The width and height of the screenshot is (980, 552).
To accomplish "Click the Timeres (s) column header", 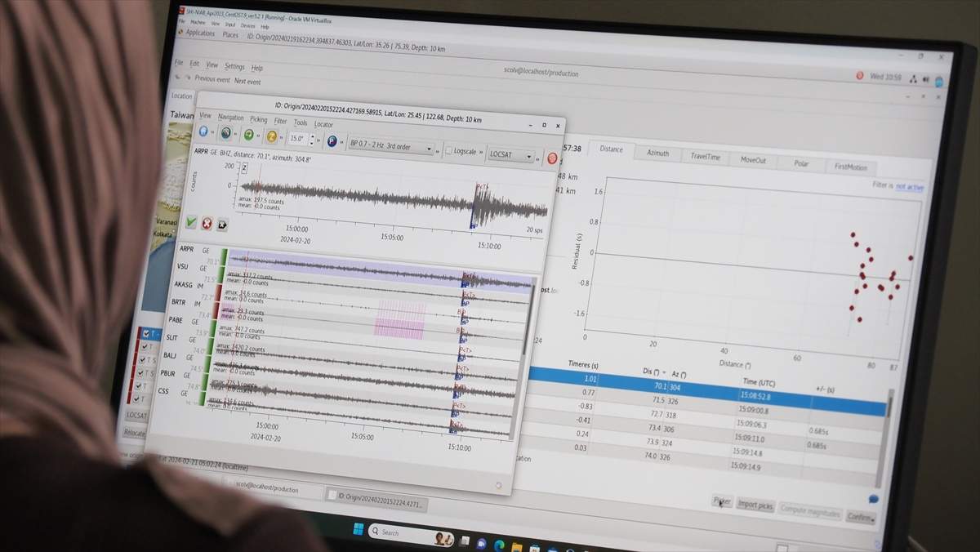I will tap(583, 364).
